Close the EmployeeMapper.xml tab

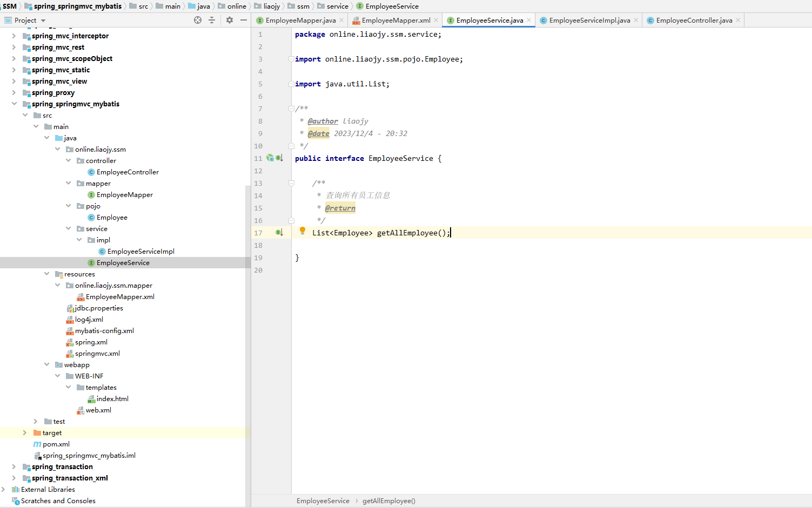point(436,21)
